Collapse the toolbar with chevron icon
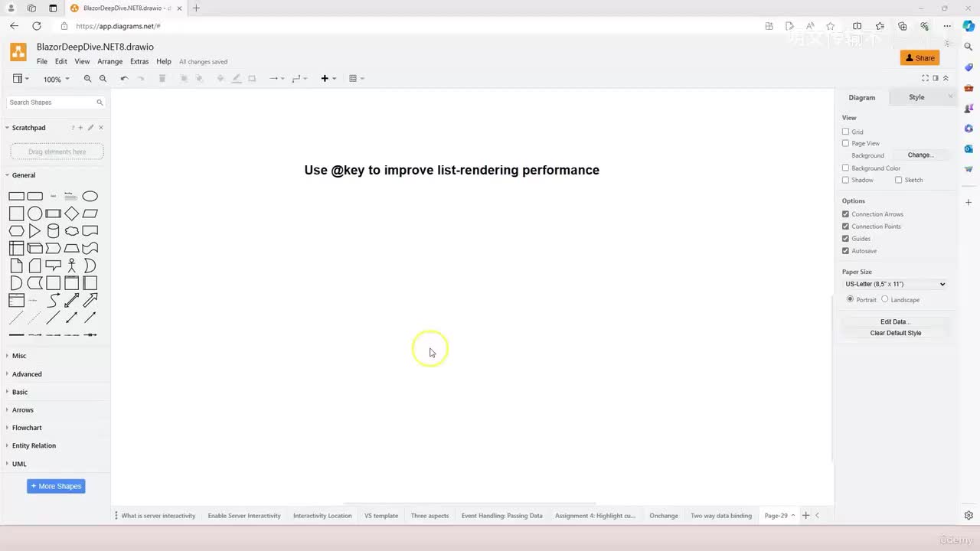The width and height of the screenshot is (980, 551). click(946, 78)
